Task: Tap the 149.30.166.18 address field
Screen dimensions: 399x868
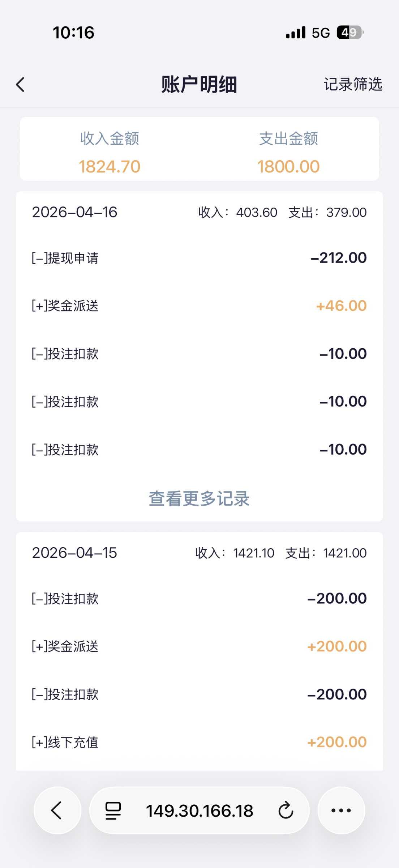Action: point(199,810)
